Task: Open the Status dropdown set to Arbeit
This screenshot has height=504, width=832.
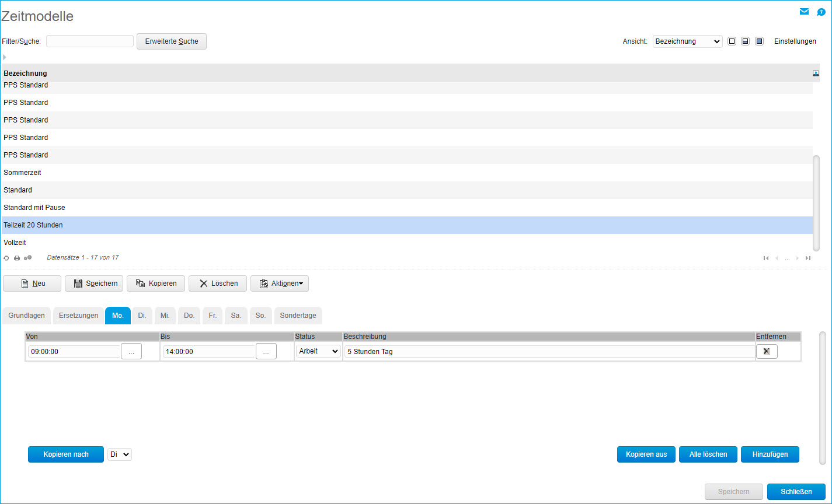Action: [318, 351]
